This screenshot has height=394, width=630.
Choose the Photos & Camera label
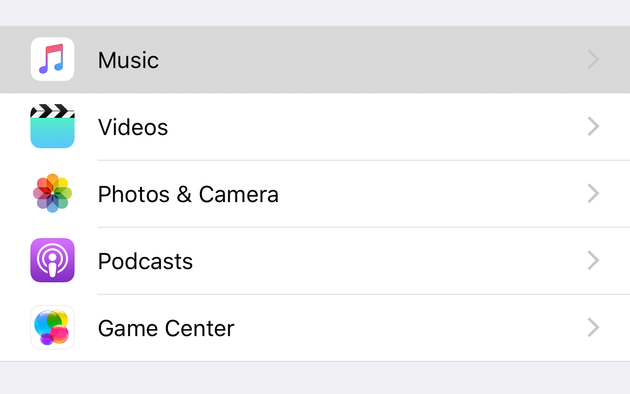188,194
